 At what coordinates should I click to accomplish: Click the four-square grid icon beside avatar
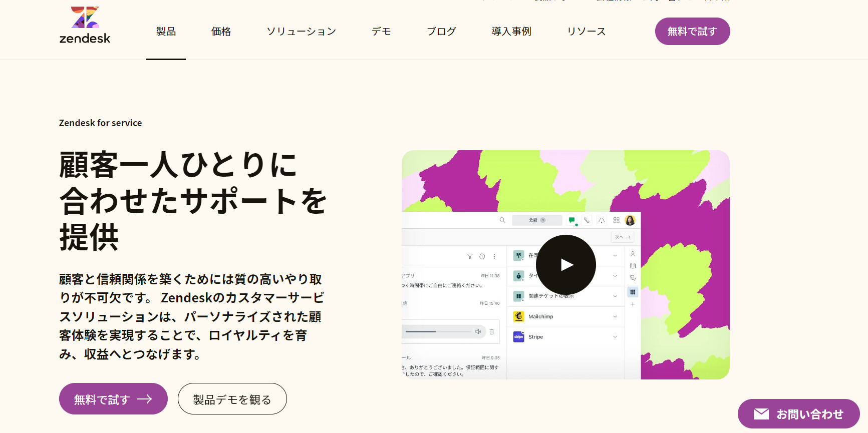[617, 220]
